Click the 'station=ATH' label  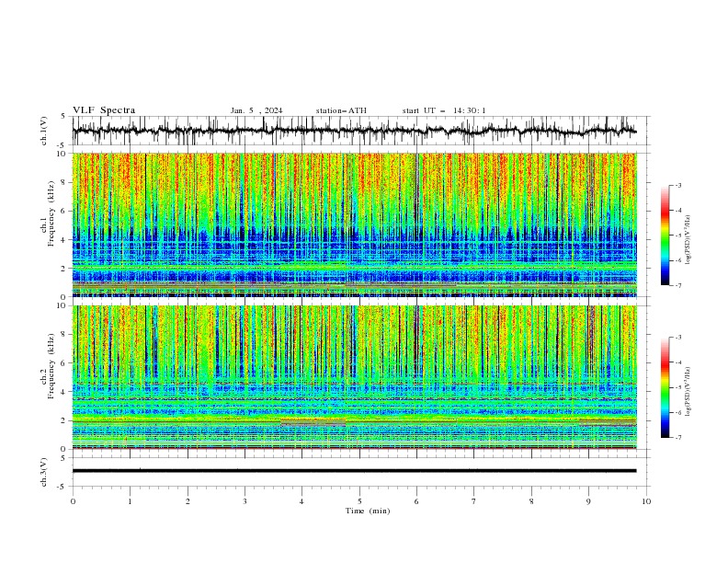[341, 110]
